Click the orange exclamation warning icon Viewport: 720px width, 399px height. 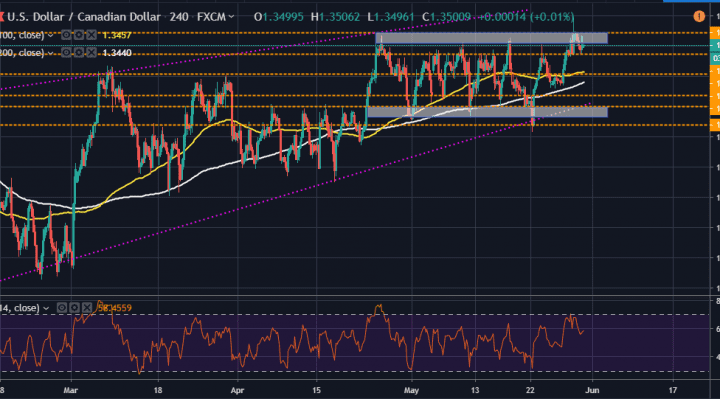tap(699, 17)
